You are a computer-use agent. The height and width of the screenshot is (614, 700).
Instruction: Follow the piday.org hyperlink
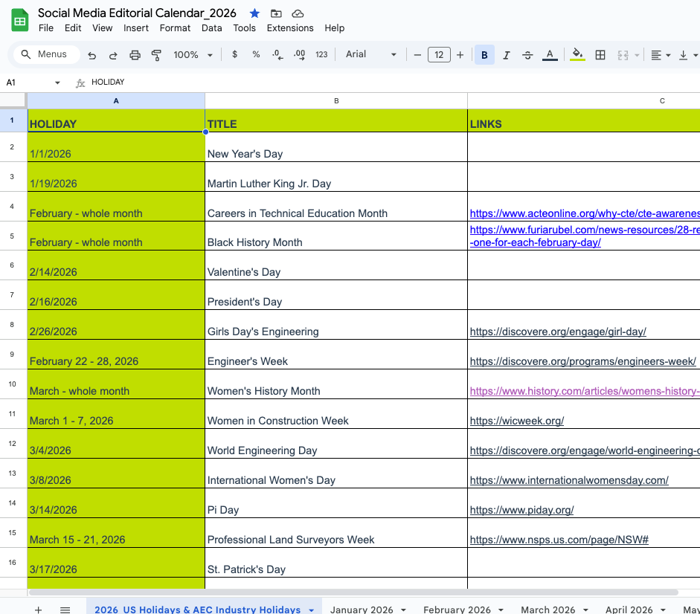[x=521, y=510]
